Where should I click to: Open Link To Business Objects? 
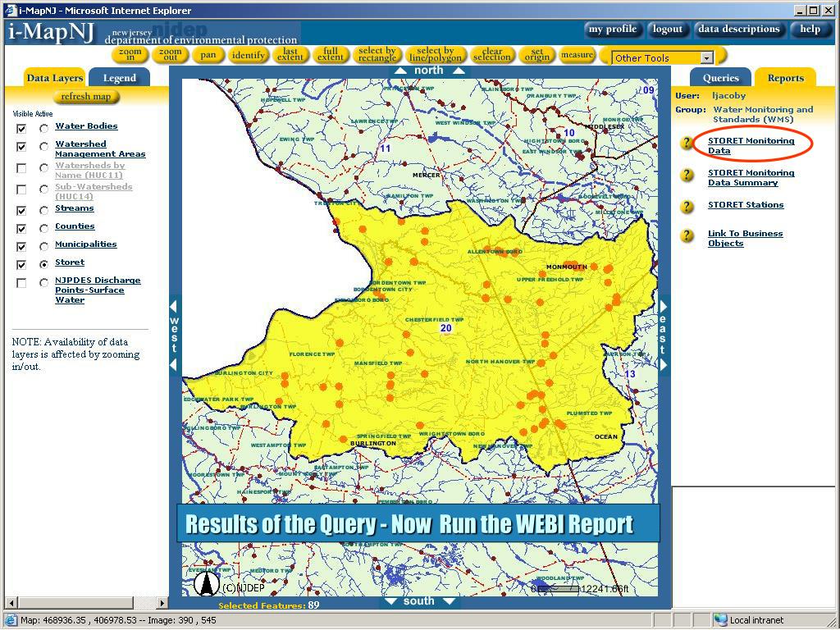coord(745,239)
